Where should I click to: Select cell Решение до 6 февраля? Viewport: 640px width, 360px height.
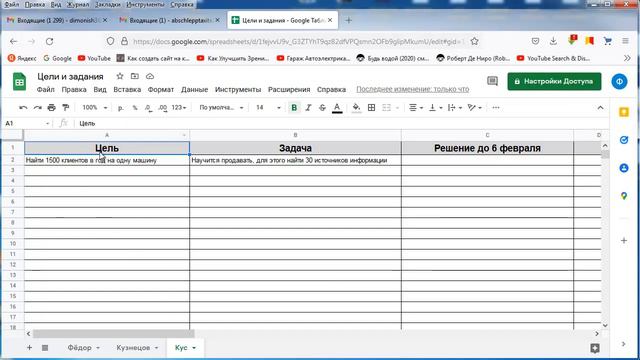point(487,148)
